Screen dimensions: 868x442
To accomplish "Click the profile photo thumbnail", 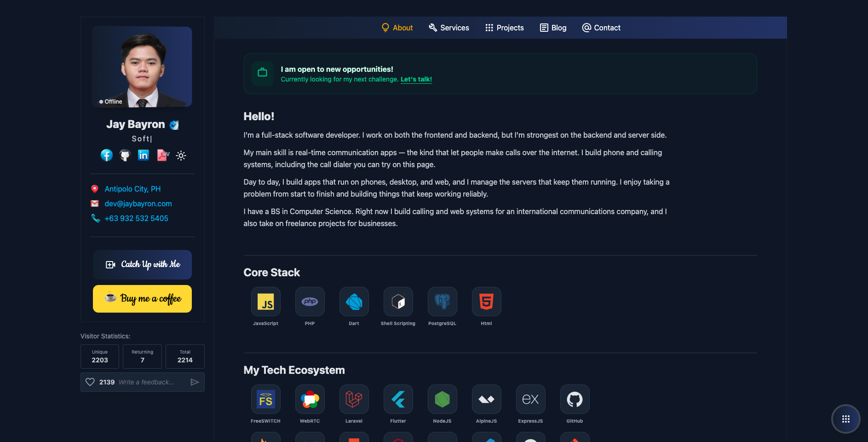I will tap(142, 67).
